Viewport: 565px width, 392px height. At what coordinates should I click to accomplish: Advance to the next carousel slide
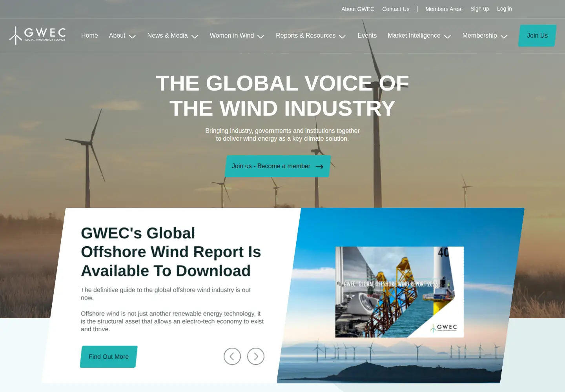pyautogui.click(x=256, y=356)
